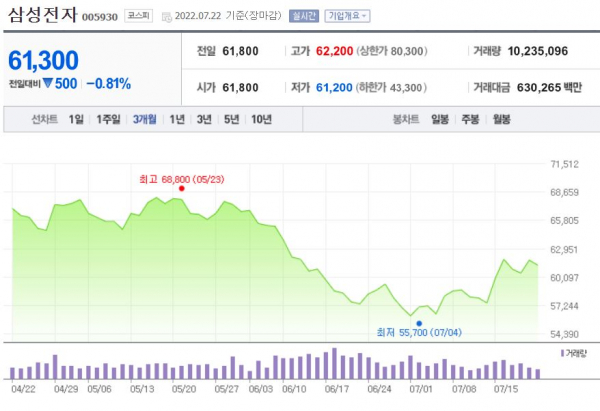Show the 3년 chart range
This screenshot has width=600, height=411.
click(204, 119)
